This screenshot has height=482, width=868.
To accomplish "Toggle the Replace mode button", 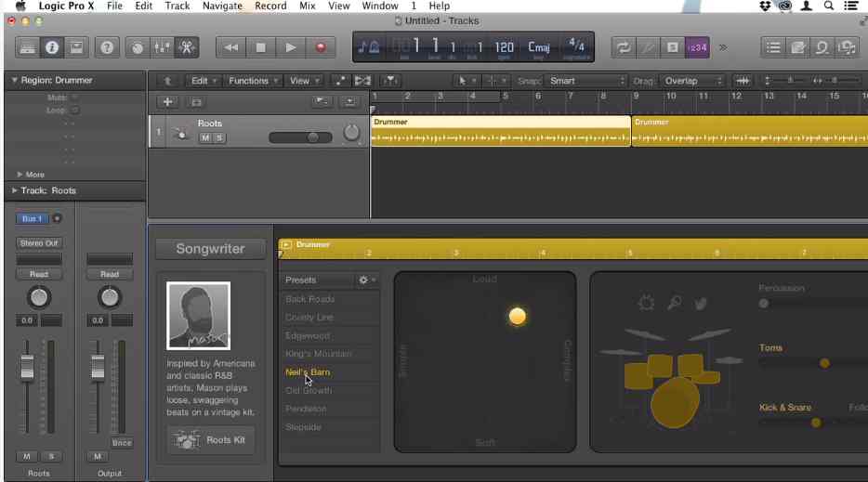I will coord(648,47).
